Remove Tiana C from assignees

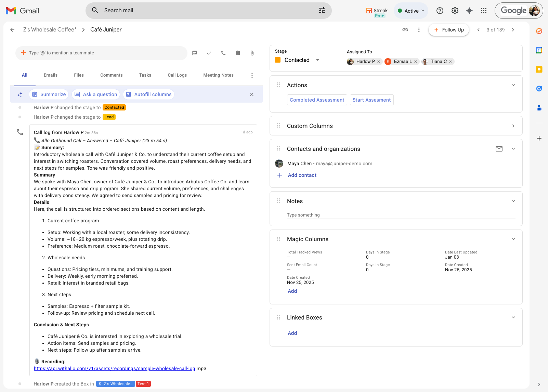[x=451, y=62]
